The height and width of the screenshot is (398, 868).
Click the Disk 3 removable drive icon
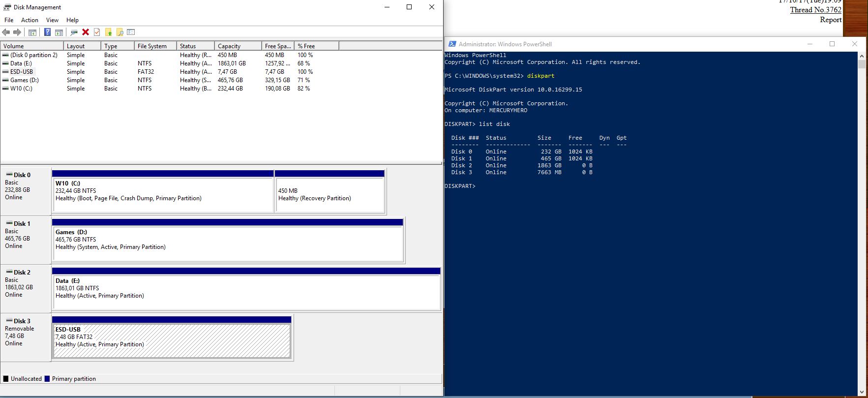click(9, 321)
